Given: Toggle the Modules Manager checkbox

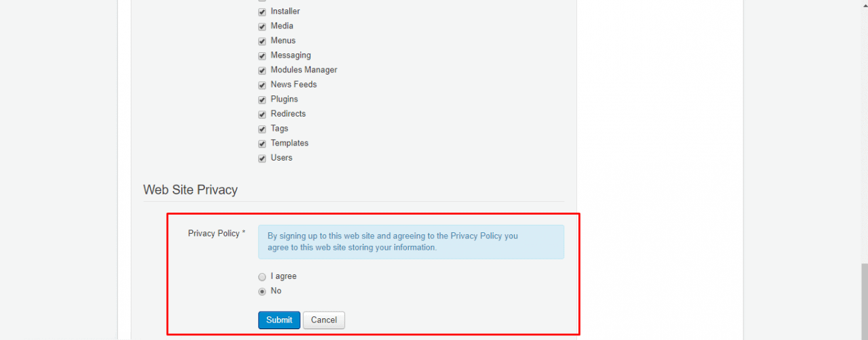Looking at the screenshot, I should click(262, 70).
